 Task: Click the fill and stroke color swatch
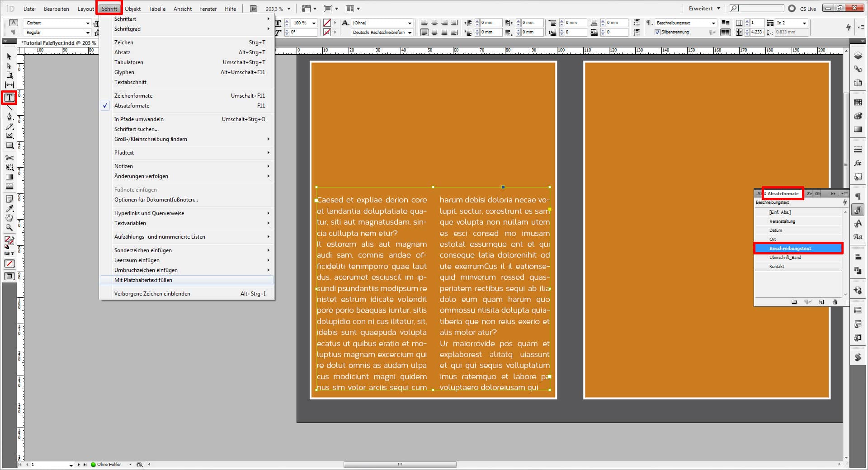(x=9, y=240)
